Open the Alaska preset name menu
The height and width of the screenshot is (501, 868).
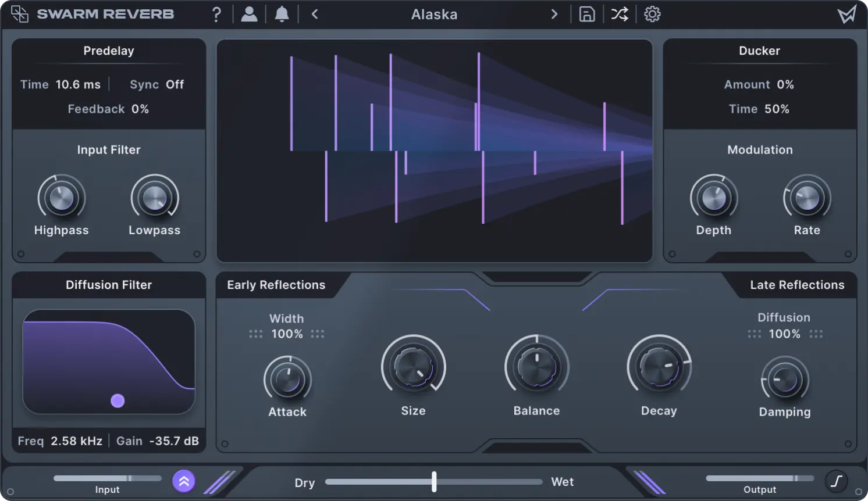[434, 14]
